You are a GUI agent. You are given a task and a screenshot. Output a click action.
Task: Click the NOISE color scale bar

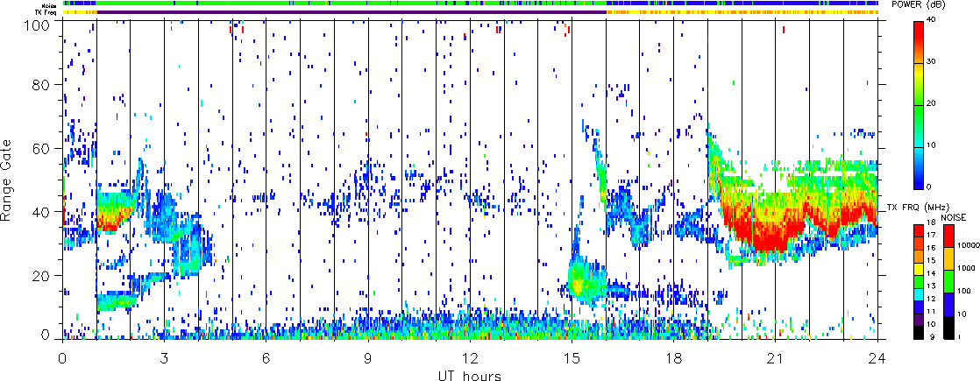[948, 282]
